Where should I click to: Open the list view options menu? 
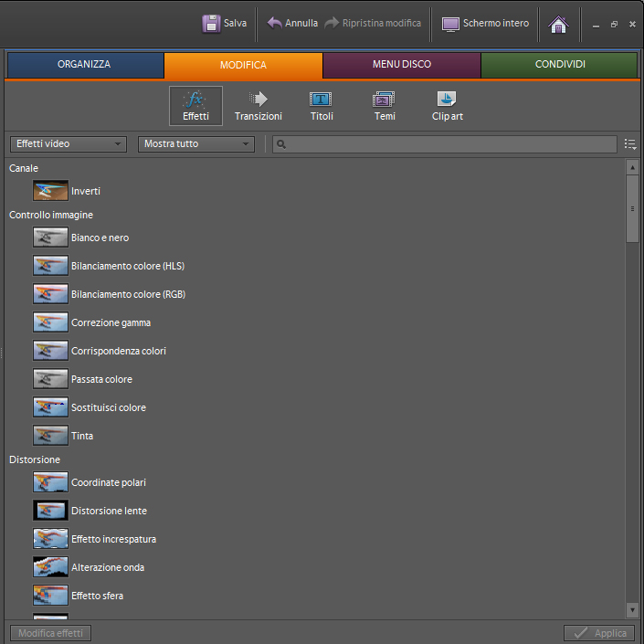coord(630,144)
